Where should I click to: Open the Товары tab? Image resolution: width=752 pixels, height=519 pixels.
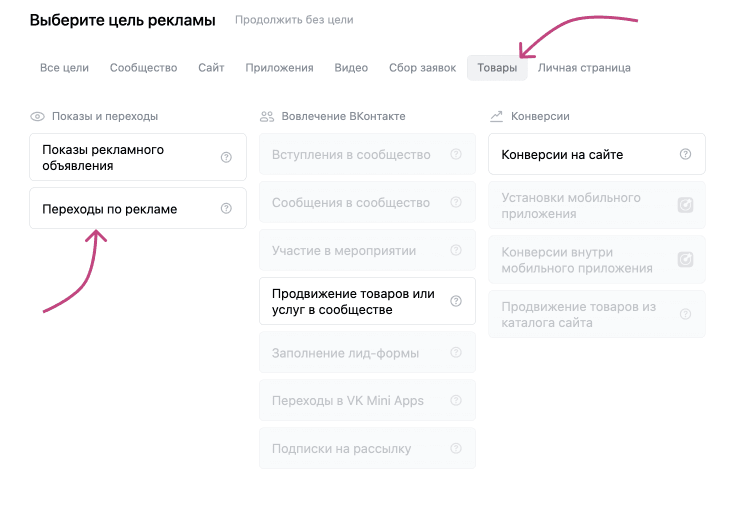click(497, 68)
